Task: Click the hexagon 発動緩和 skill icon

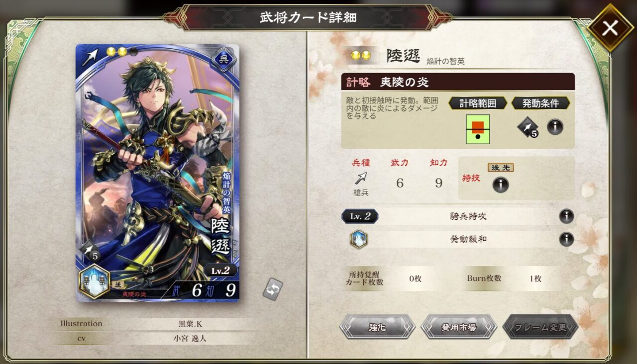Action: (x=358, y=239)
